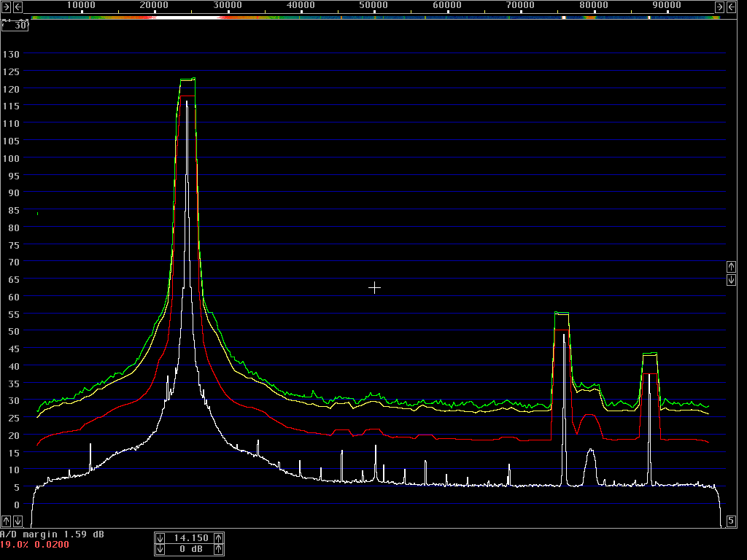The width and height of the screenshot is (747, 560).
Task: Click the right-arrow button in the top-right corner
Action: point(720,7)
